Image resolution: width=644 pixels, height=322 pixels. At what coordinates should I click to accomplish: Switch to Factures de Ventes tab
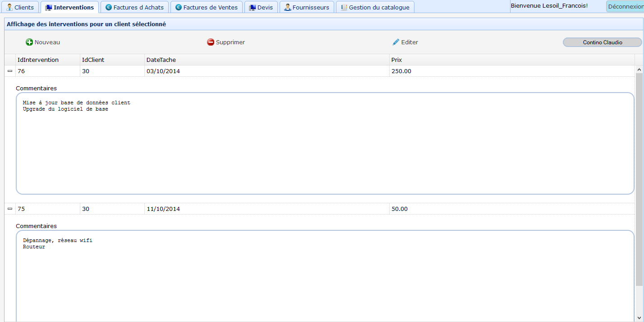(x=207, y=7)
